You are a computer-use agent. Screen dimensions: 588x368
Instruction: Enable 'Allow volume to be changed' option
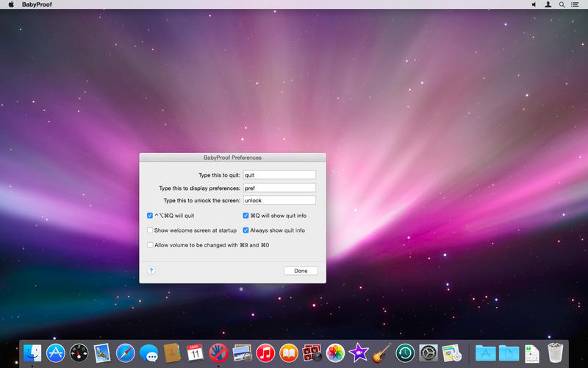click(x=150, y=245)
